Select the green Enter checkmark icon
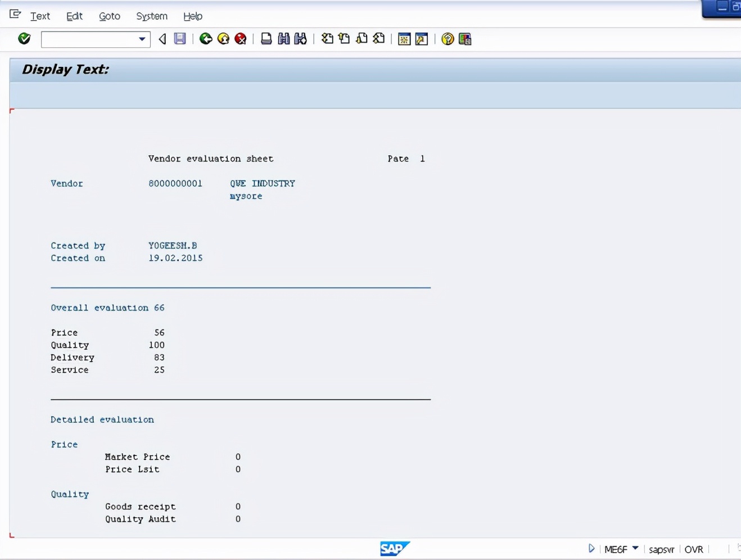The image size is (741, 560). click(24, 39)
